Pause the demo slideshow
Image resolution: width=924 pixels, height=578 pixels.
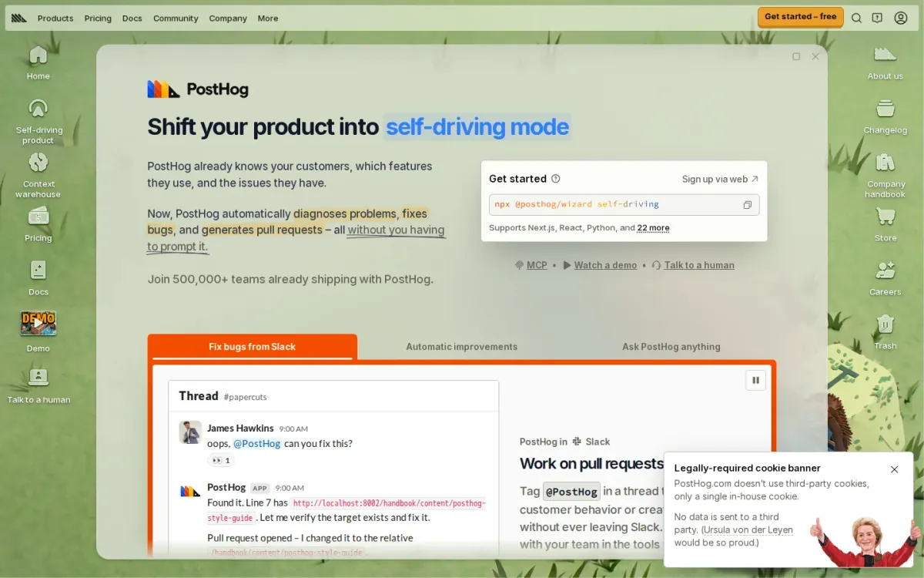[x=755, y=380]
